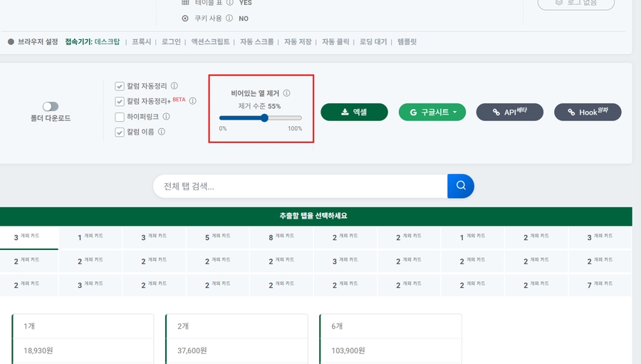641x364 pixels.
Task: Uncheck the 칼럼 이름 checkbox
Action: [x=120, y=132]
